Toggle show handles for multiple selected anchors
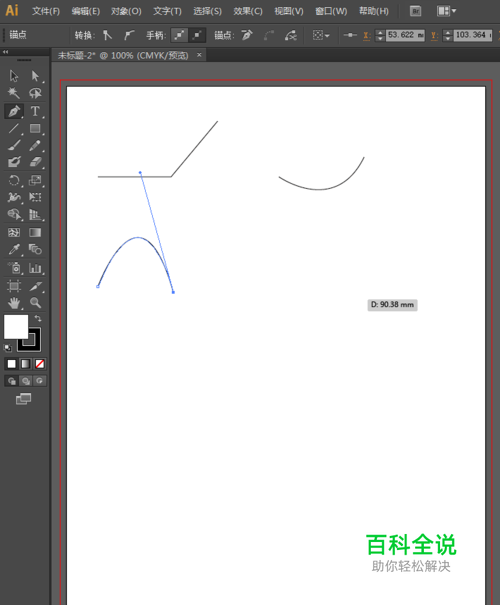The height and width of the screenshot is (605, 500). click(x=179, y=35)
